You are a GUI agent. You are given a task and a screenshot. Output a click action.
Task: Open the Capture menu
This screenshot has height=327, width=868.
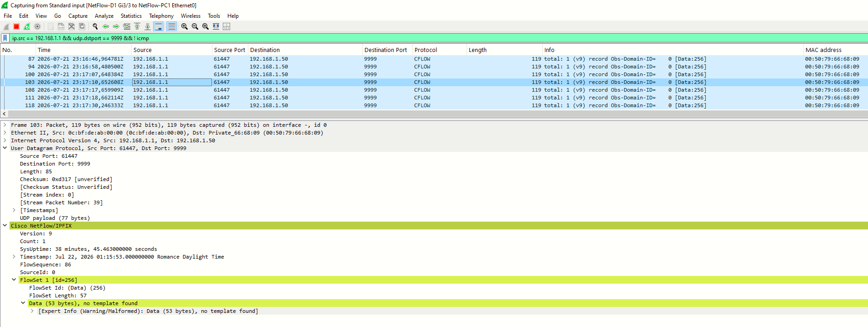pyautogui.click(x=78, y=16)
